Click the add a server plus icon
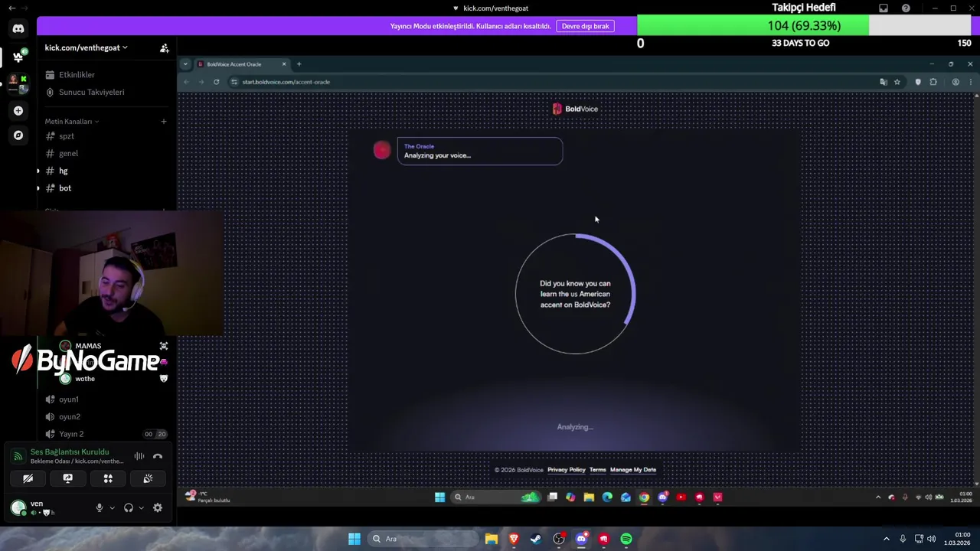Viewport: 980px width, 551px height. 18,110
